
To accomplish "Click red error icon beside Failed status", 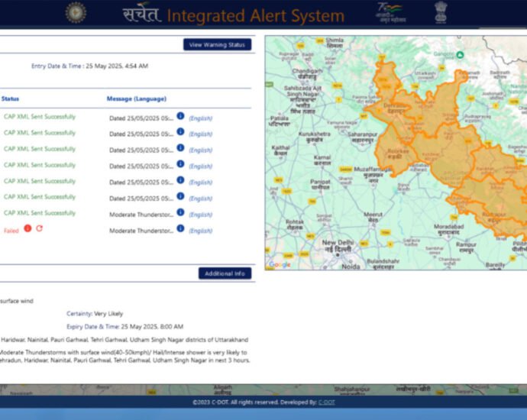I will pyautogui.click(x=27, y=228).
